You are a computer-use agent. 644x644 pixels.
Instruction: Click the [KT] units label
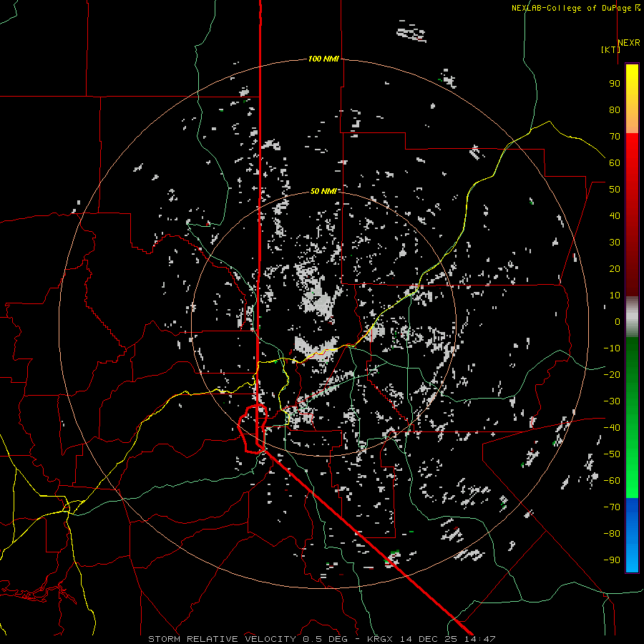point(610,49)
